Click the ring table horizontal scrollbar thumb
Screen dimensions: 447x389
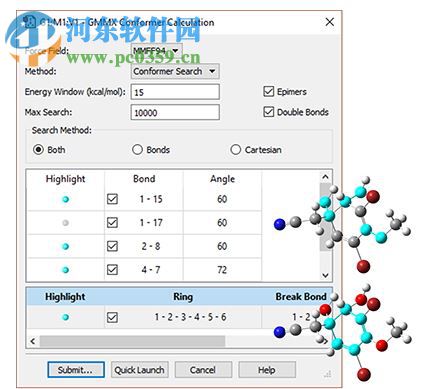[132, 341]
